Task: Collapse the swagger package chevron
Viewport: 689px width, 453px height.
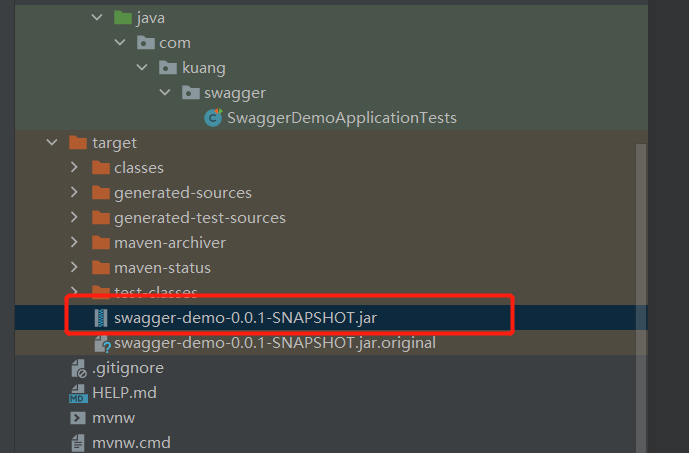Action: [x=165, y=92]
